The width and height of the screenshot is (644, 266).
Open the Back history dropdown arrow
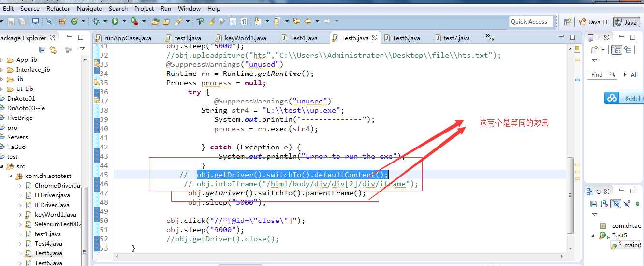(316, 21)
